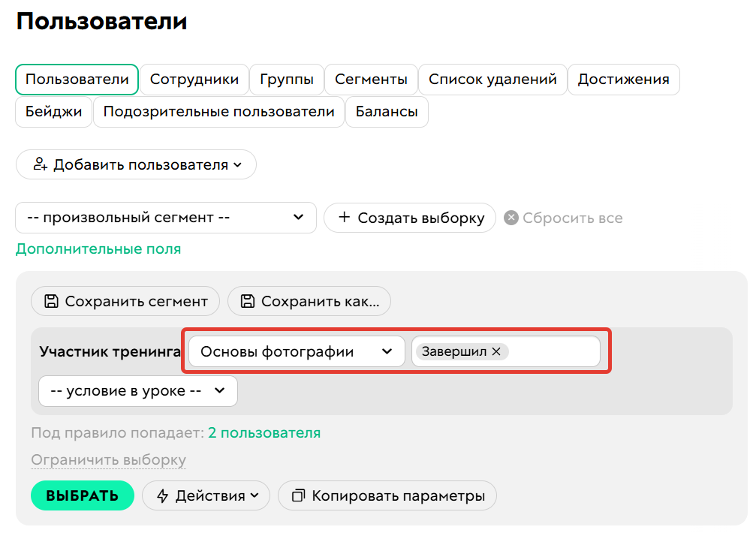Click the 2 пользователя link

(x=266, y=433)
